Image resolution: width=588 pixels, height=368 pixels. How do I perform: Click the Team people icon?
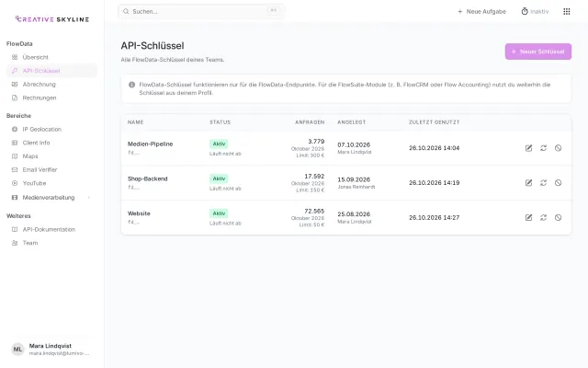point(15,243)
